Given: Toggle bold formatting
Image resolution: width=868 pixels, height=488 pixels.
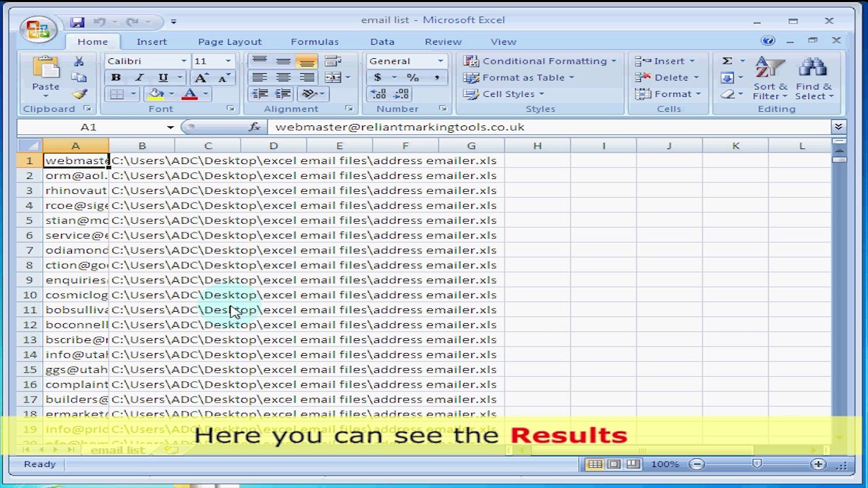Looking at the screenshot, I should coord(116,78).
